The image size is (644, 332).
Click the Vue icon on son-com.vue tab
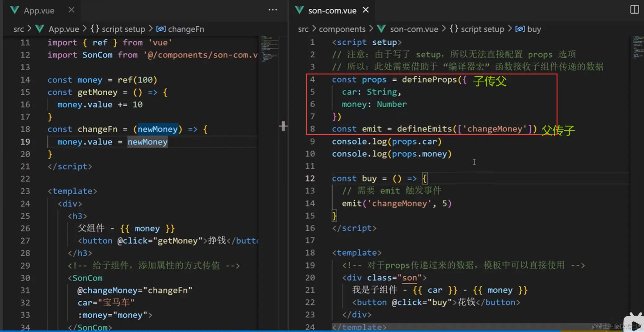[299, 10]
